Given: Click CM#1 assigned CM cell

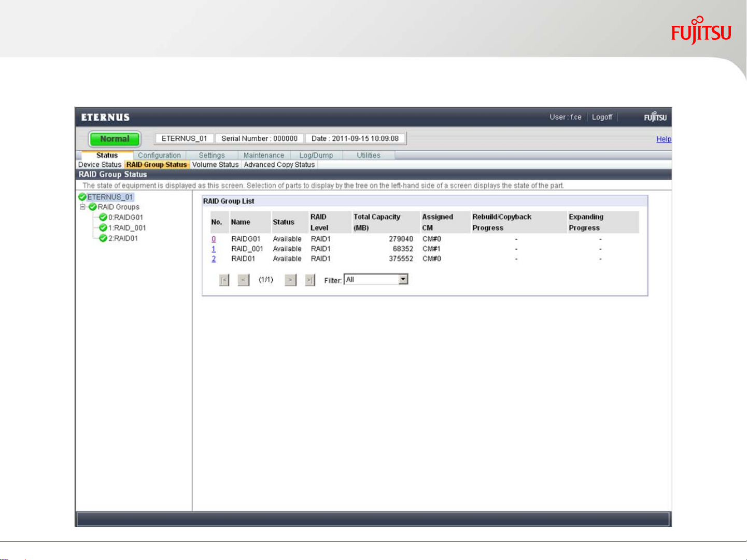Looking at the screenshot, I should point(432,249).
